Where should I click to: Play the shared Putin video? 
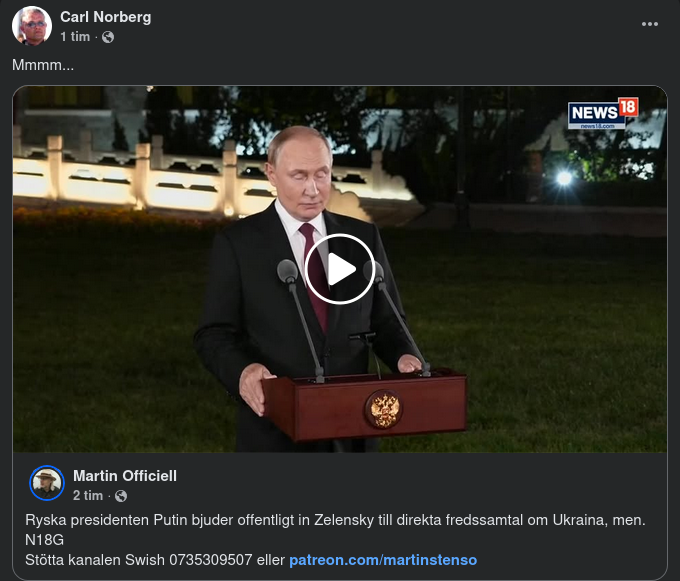pyautogui.click(x=340, y=269)
